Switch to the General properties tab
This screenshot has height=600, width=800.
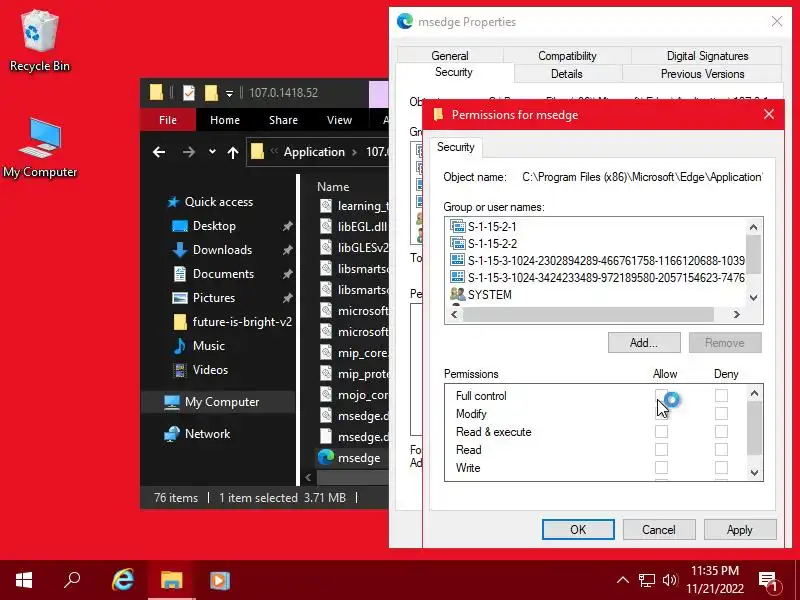(449, 56)
